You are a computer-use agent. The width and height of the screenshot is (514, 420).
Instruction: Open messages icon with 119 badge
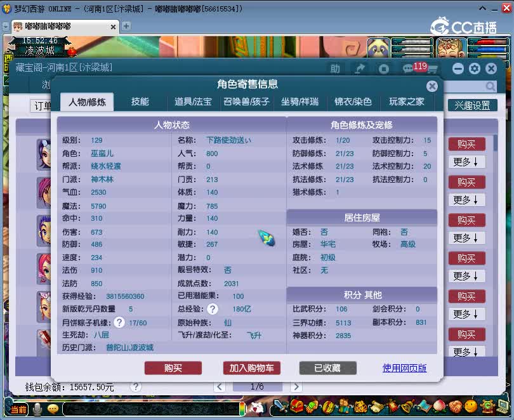(x=409, y=69)
